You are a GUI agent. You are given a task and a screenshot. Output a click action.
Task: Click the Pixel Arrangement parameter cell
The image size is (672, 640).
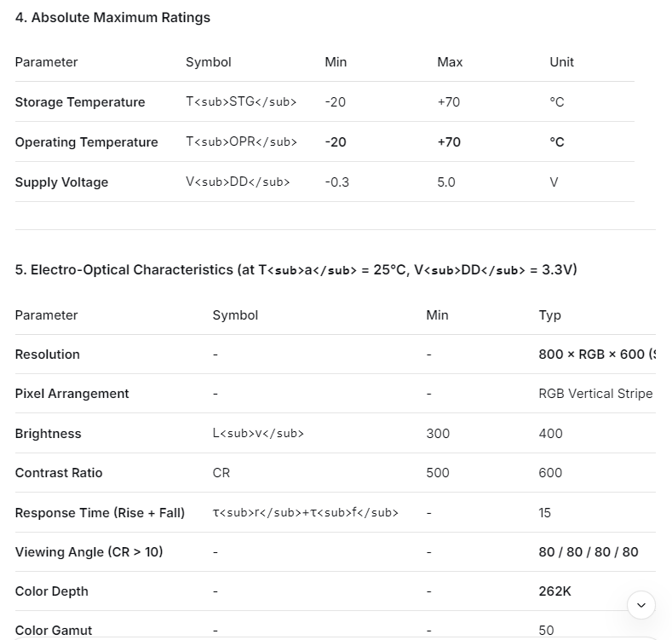[72, 394]
